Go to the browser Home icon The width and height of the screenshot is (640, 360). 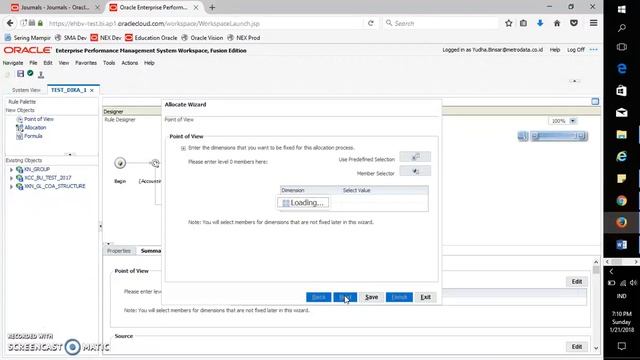[557, 23]
